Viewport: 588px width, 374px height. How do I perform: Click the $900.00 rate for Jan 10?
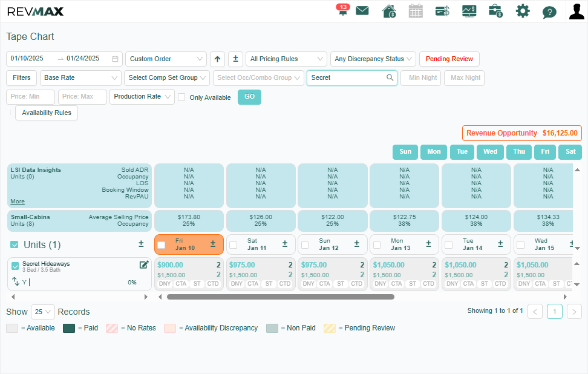[x=170, y=265]
